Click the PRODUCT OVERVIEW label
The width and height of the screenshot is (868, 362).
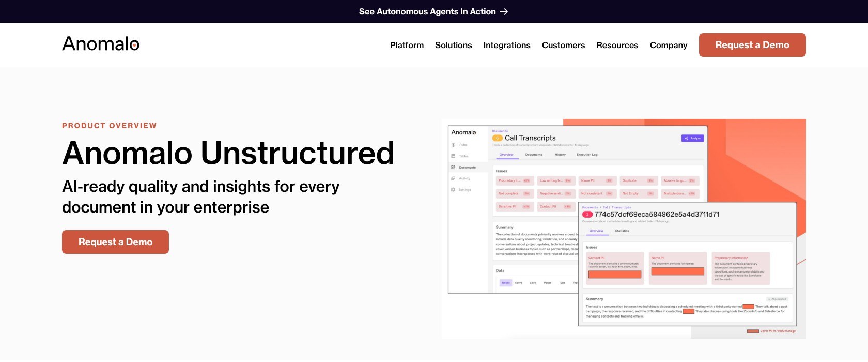click(110, 126)
